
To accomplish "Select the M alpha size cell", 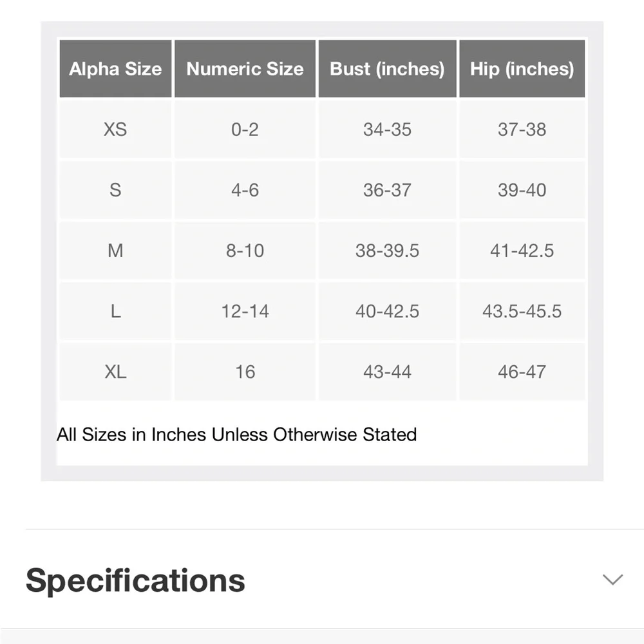I will 115,251.
